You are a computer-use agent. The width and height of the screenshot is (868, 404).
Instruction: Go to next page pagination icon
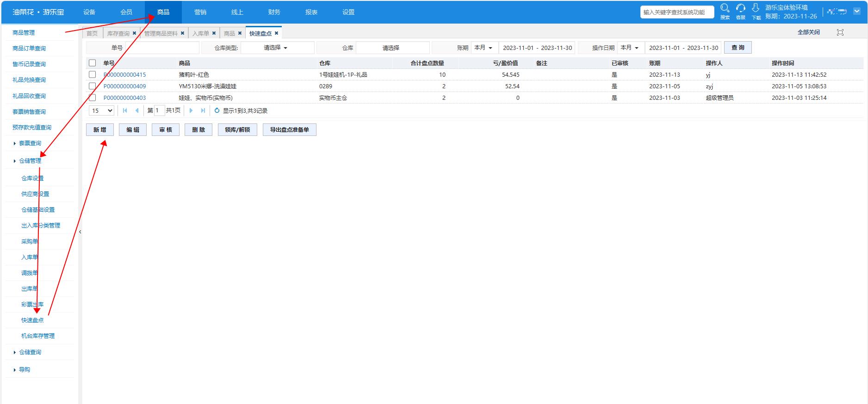pos(191,110)
